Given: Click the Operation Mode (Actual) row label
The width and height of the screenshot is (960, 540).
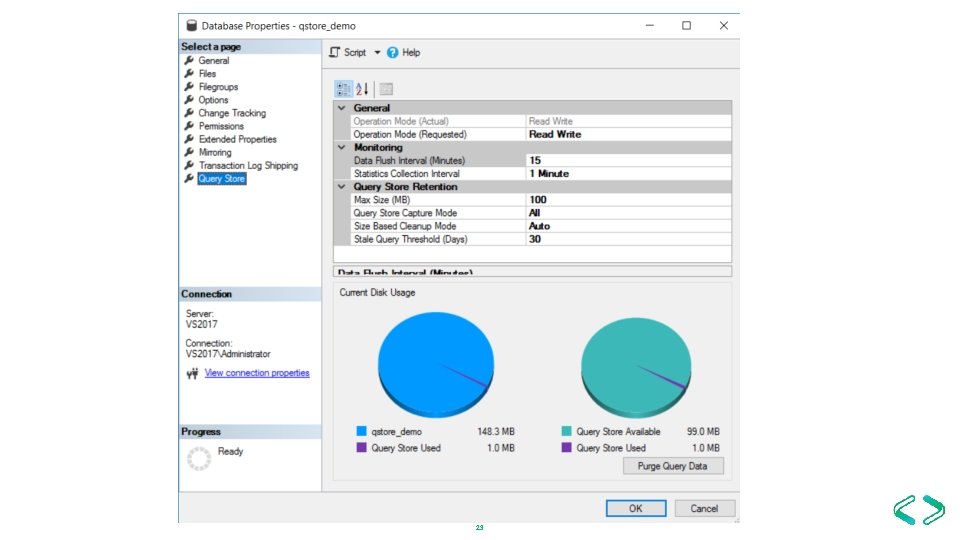Looking at the screenshot, I should click(x=401, y=121).
